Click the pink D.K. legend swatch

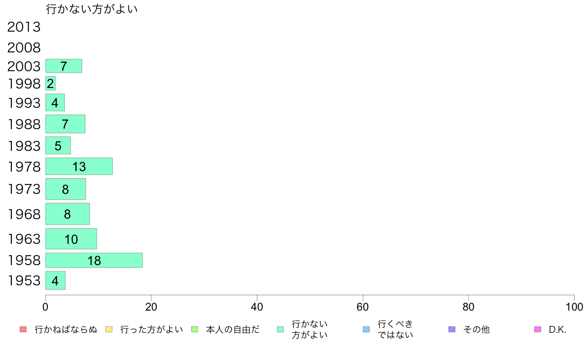click(538, 329)
